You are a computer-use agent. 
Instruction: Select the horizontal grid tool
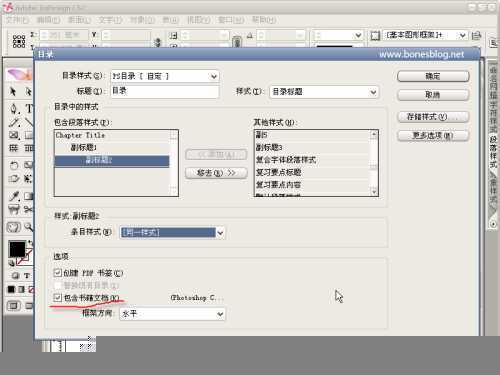(14, 148)
